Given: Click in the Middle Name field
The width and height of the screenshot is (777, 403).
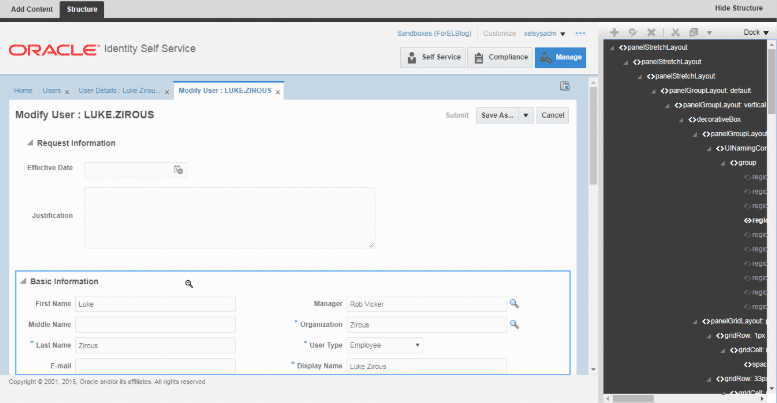Looking at the screenshot, I should (x=155, y=325).
